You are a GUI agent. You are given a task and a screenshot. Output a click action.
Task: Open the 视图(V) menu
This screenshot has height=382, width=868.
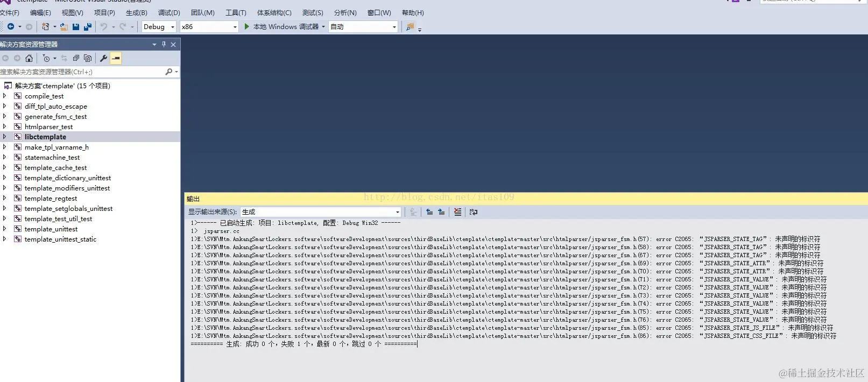tap(72, 12)
